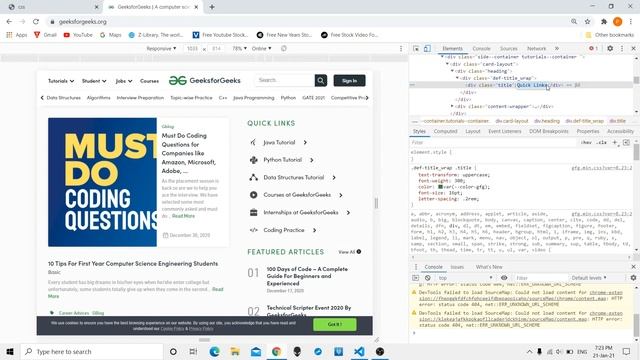This screenshot has height=360, width=640.
Task: Click View All featured articles
Action: [350, 252]
